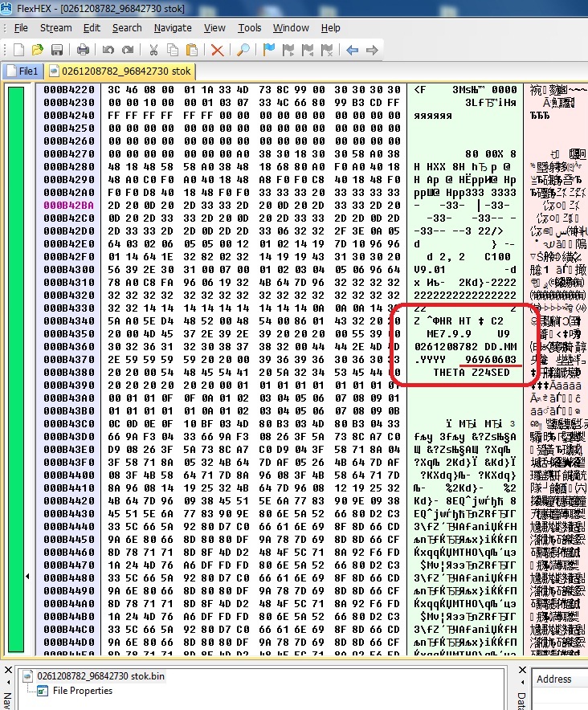
Task: Click first hex byte 3C at 000B4220
Action: tap(114, 90)
